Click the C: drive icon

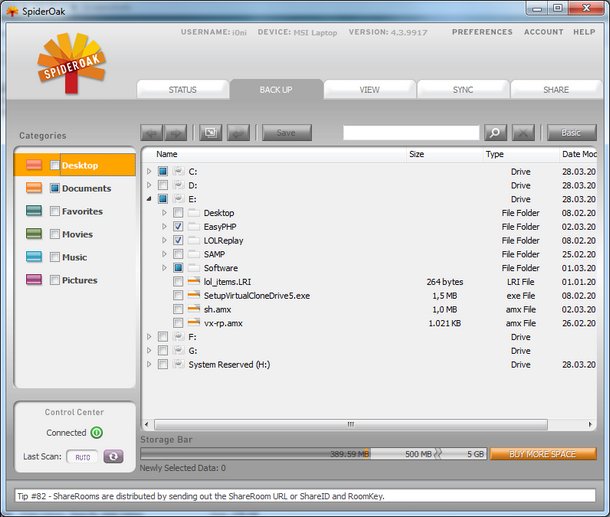[x=179, y=171]
